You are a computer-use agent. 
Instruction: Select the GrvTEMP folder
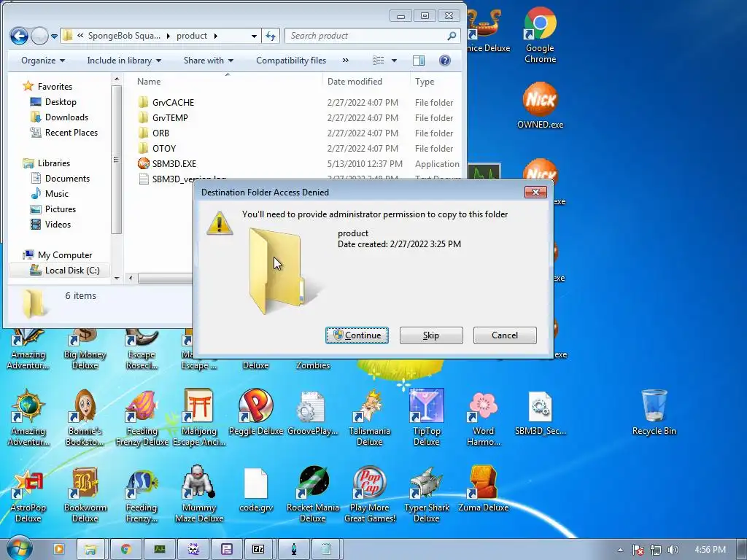(x=170, y=117)
